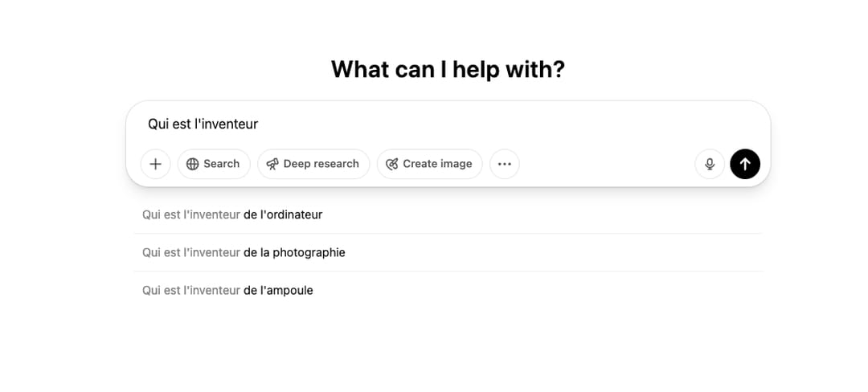Click the paintbrush icon on Create image
Image resolution: width=868 pixels, height=392 pixels.
click(x=392, y=164)
